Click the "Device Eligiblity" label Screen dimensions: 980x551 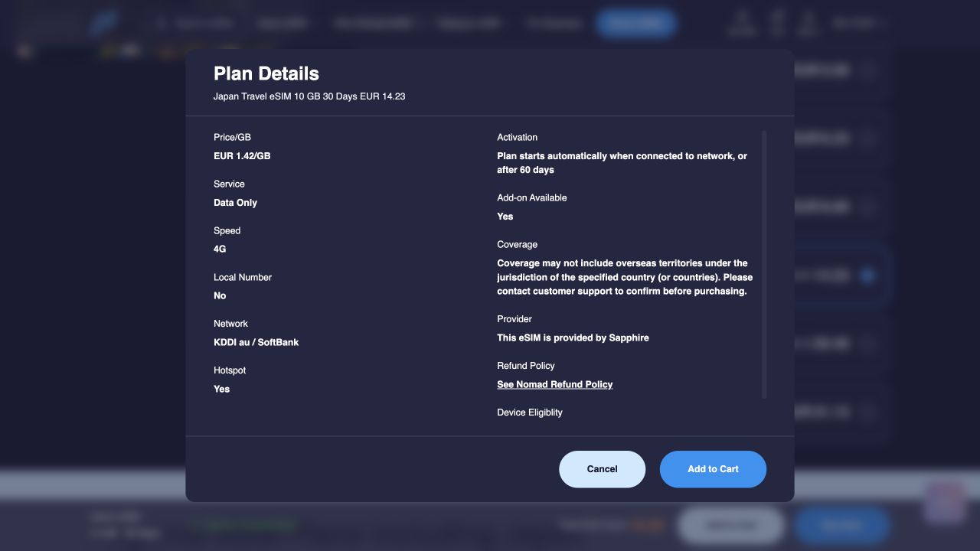530,412
